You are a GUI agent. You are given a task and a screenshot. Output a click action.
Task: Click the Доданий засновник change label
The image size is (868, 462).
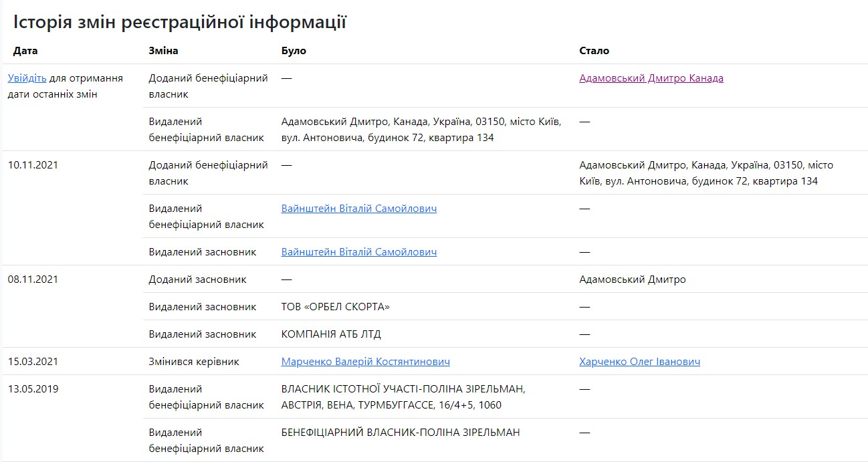pyautogui.click(x=197, y=279)
